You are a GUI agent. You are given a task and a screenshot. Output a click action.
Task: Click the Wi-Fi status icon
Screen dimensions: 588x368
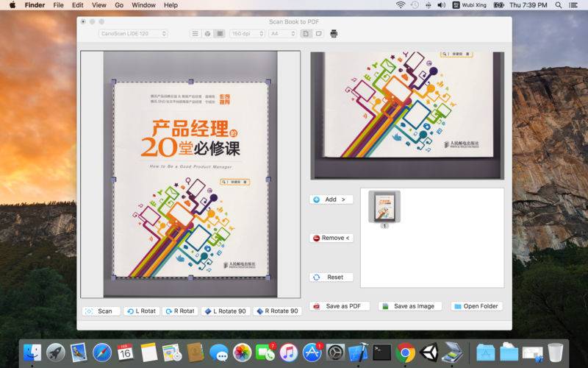tap(401, 5)
